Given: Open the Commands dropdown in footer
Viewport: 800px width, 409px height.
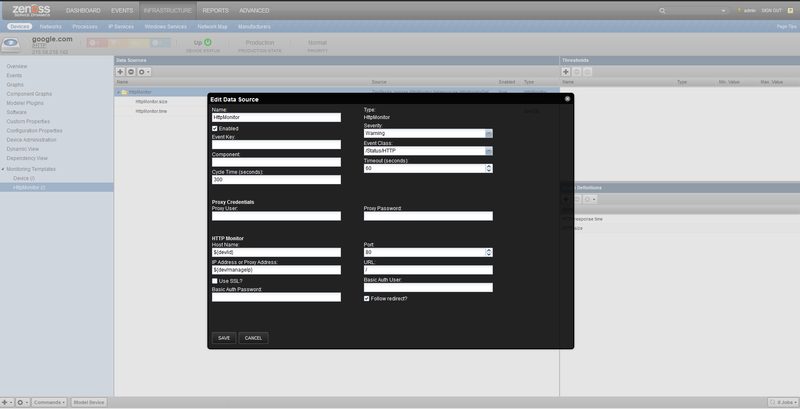Looking at the screenshot, I should pos(49,402).
